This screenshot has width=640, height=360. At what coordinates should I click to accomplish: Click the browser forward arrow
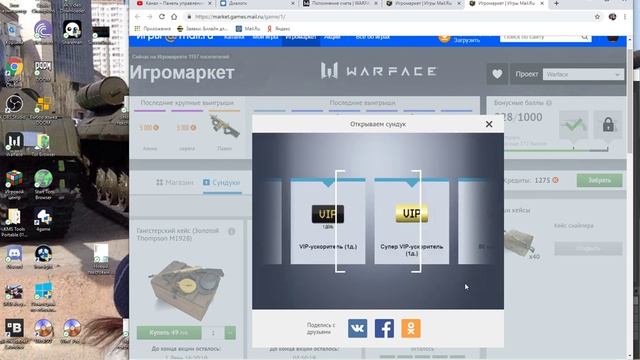click(149, 17)
